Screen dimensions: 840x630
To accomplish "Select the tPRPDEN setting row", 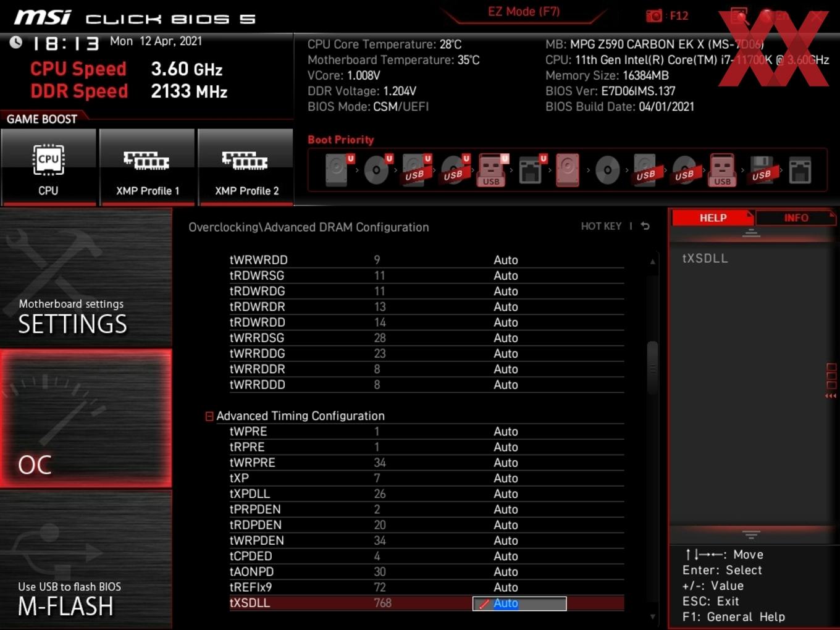I will click(x=426, y=510).
